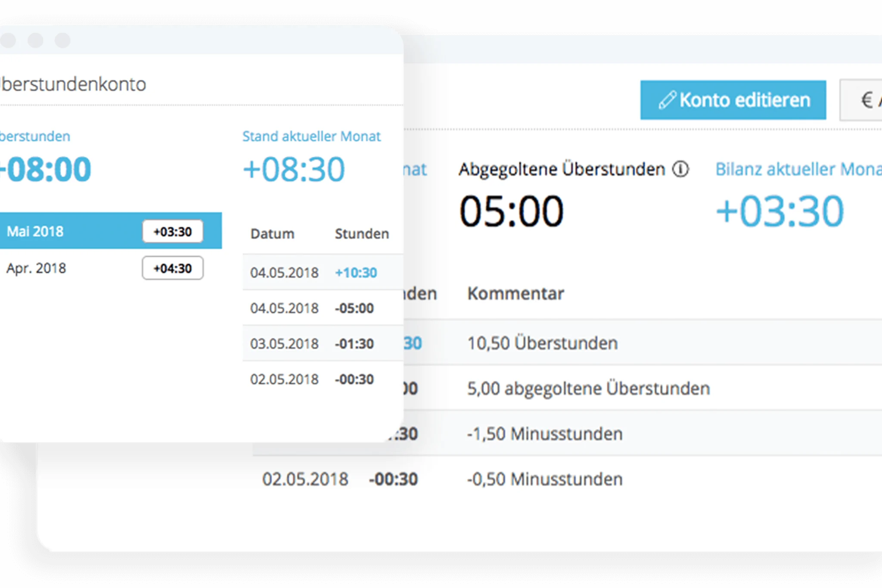
Task: Click the Bilanz aktueller Monat label
Action: coord(798,169)
